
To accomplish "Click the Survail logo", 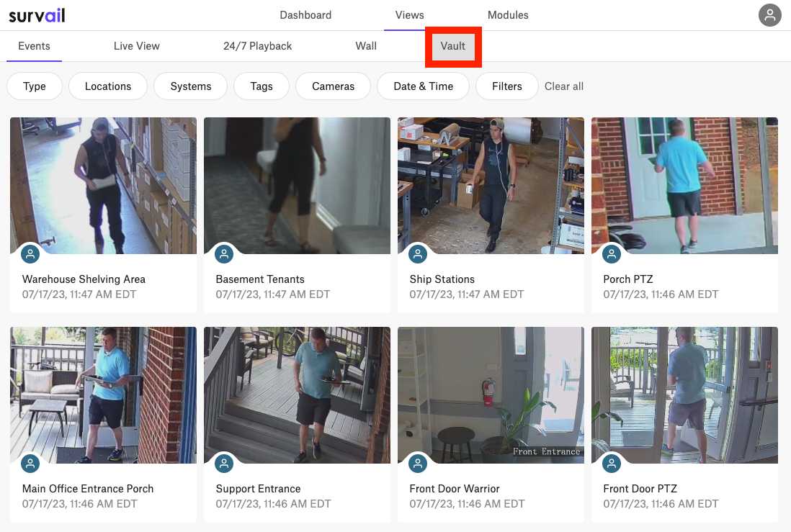I will coord(37,15).
